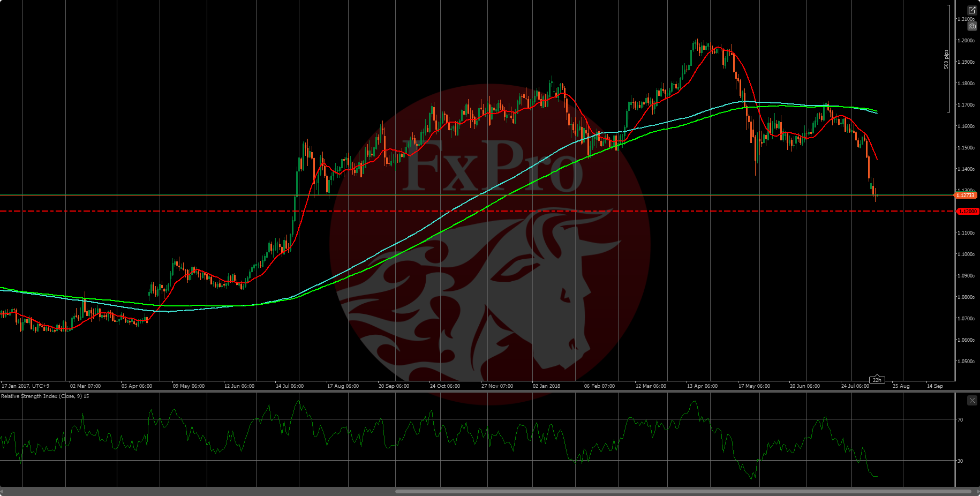
Task: Click the 02 Jan 2018 date label
Action: (546, 386)
